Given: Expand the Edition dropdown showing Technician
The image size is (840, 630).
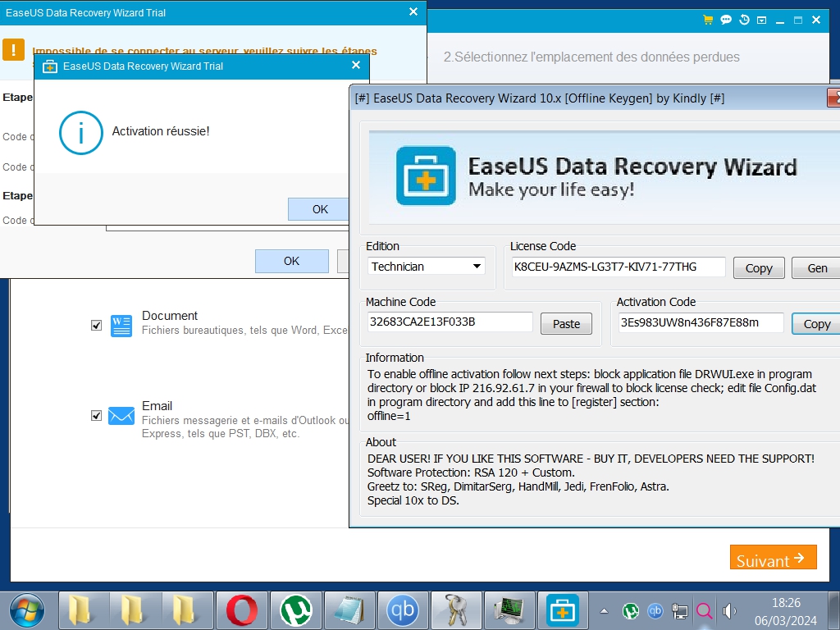Looking at the screenshot, I should (426, 267).
